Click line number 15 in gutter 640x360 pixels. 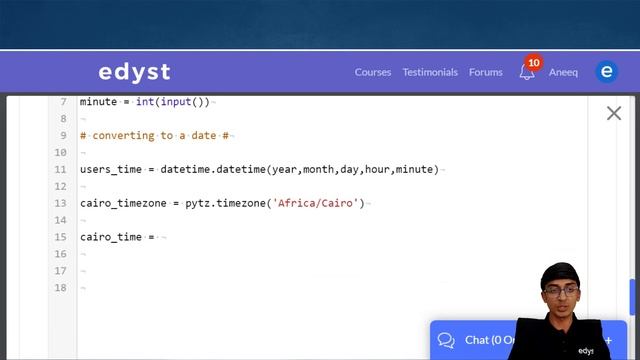[60, 237]
